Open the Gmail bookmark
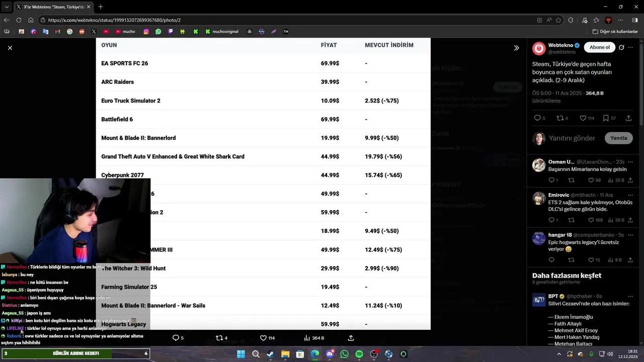The image size is (644, 362). pyautogui.click(x=57, y=31)
